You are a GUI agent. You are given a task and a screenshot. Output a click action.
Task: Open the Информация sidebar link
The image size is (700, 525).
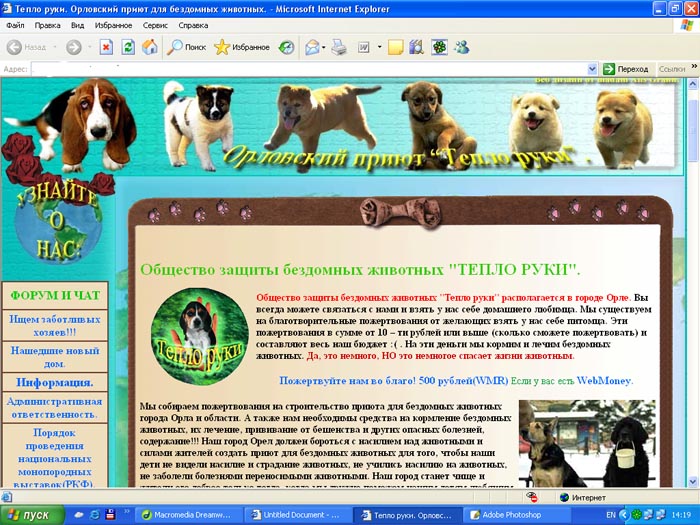click(x=55, y=383)
